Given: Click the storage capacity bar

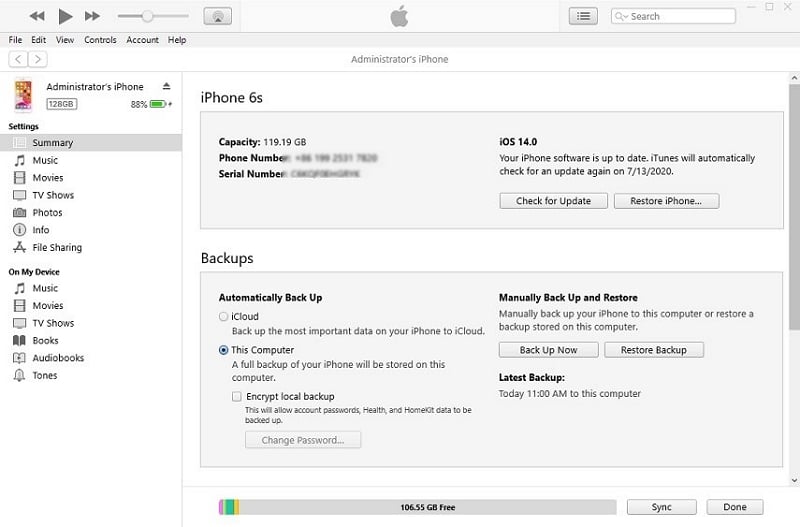Looking at the screenshot, I should (x=417, y=507).
